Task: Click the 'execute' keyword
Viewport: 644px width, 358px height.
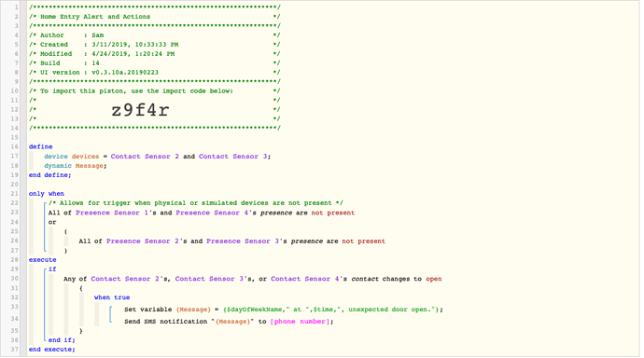Action: point(42,259)
